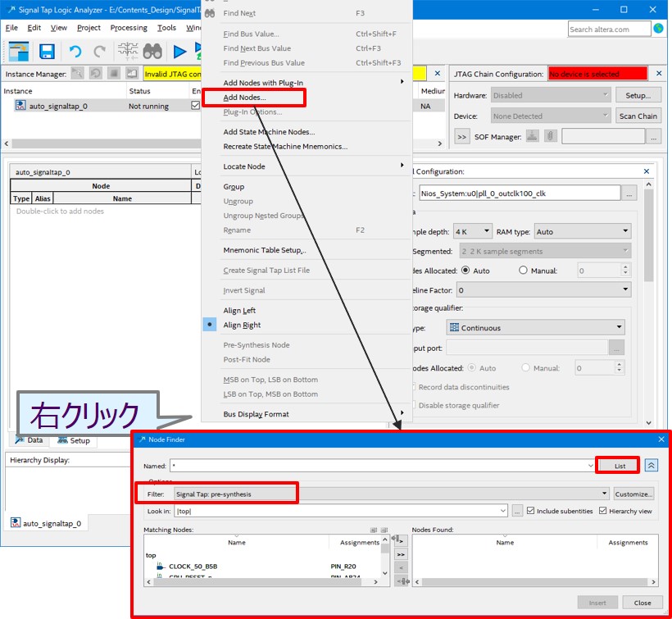Click the Scan Chain button
Viewport: 672px width, 619px height.
[x=638, y=116]
